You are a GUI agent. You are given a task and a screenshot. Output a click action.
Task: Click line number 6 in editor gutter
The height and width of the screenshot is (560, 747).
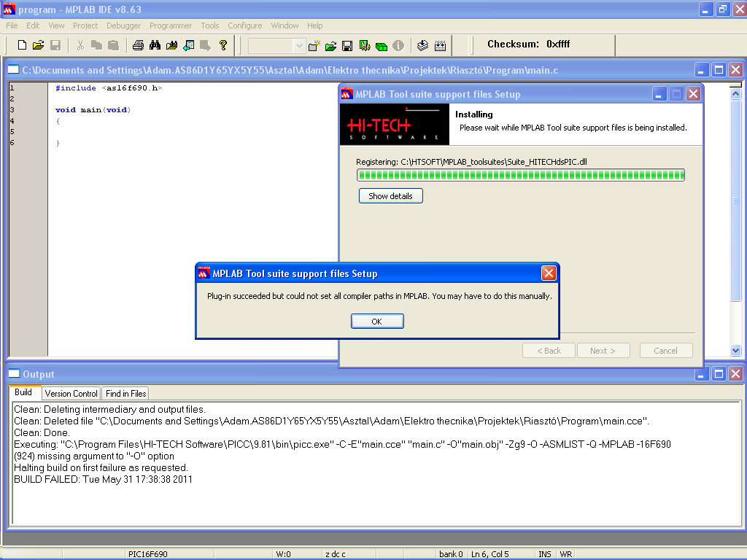[x=12, y=143]
